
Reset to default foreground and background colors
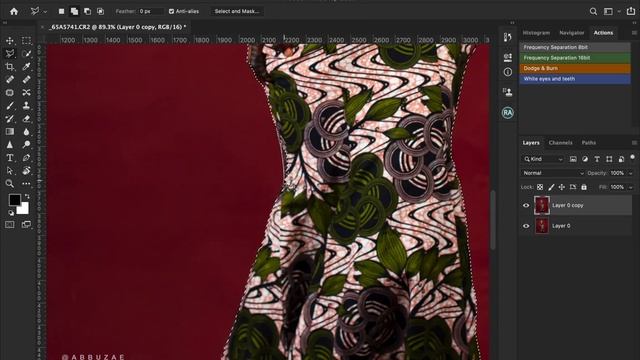click(x=11, y=213)
